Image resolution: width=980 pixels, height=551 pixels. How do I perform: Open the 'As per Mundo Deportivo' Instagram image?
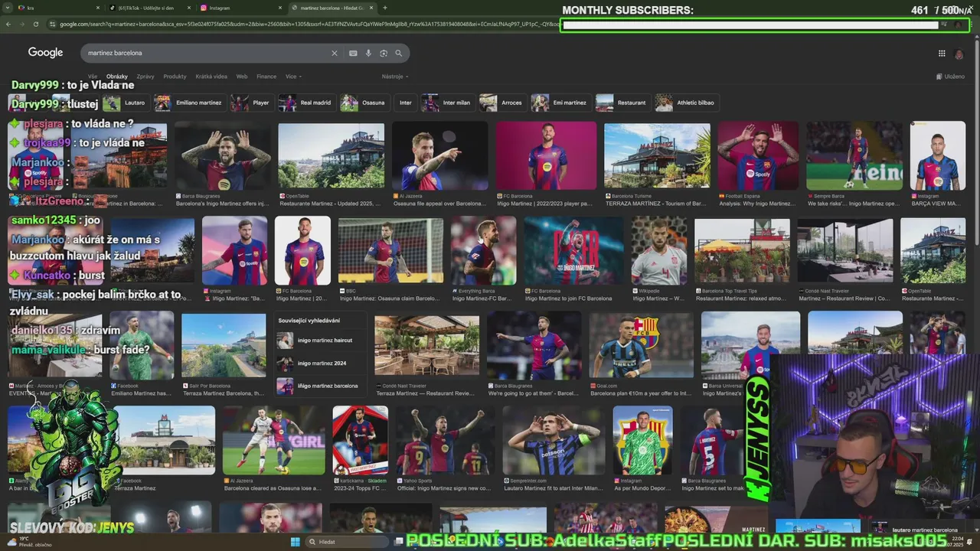[x=642, y=440]
